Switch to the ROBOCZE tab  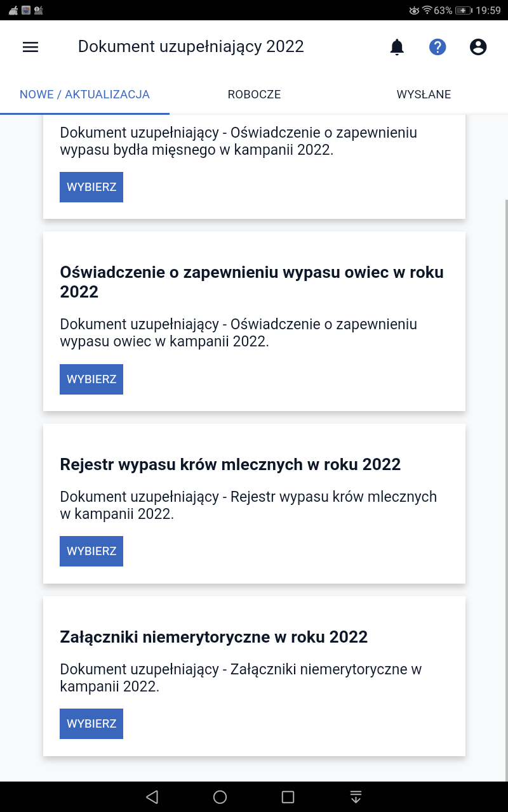254,95
